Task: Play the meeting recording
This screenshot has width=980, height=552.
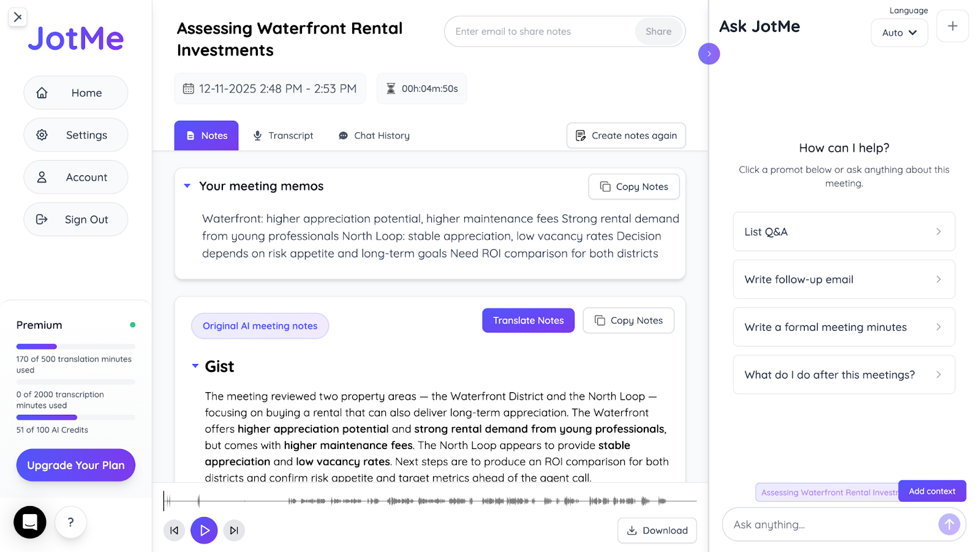Action: pyautogui.click(x=204, y=531)
